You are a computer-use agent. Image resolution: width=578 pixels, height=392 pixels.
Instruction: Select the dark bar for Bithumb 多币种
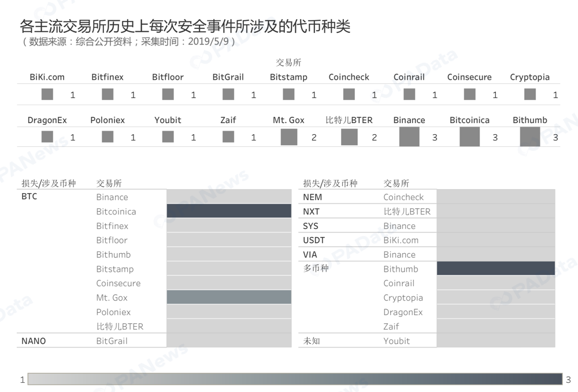click(496, 268)
